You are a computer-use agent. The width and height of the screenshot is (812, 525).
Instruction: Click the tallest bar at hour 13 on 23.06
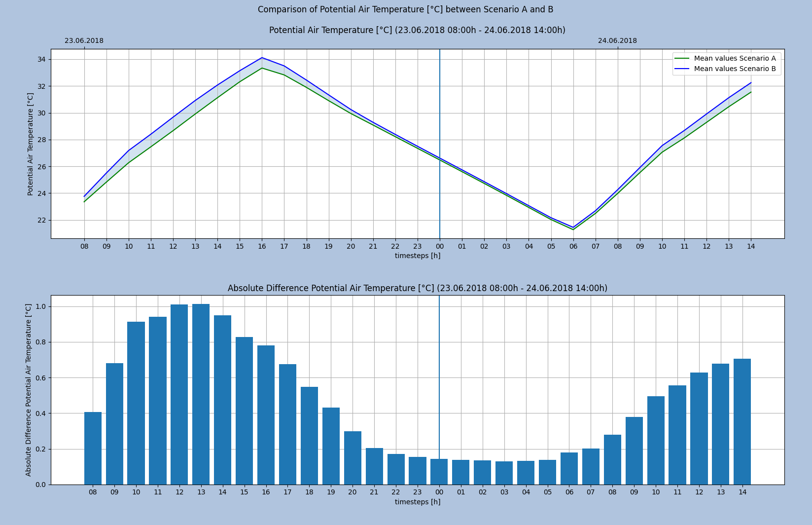point(201,395)
